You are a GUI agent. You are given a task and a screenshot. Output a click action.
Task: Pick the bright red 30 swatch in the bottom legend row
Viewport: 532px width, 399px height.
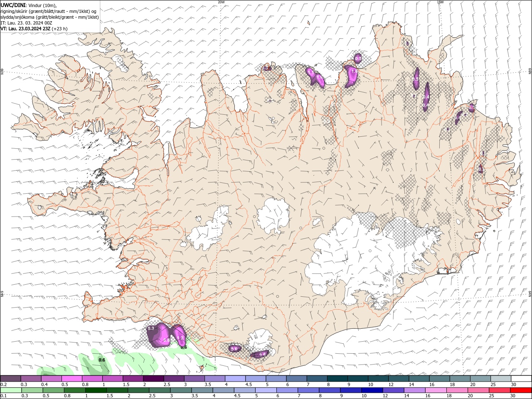[x=521, y=390]
